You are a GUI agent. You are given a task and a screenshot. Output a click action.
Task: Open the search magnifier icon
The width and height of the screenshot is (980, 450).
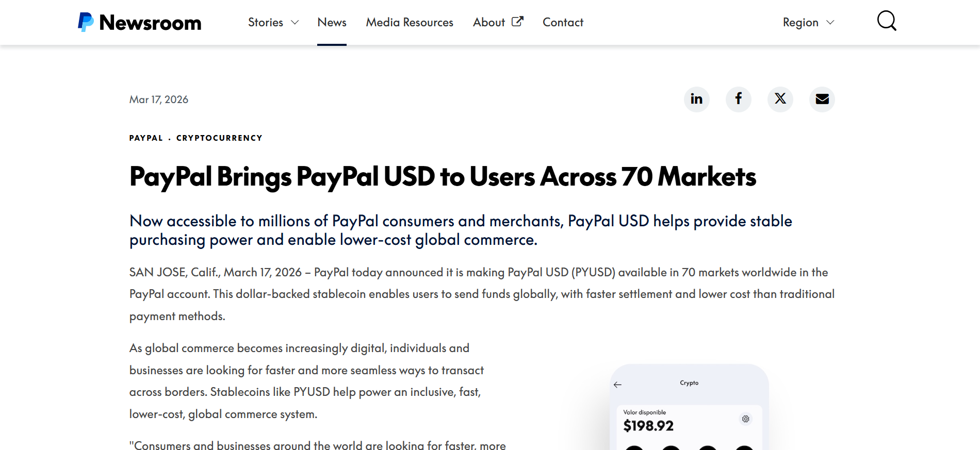(887, 21)
